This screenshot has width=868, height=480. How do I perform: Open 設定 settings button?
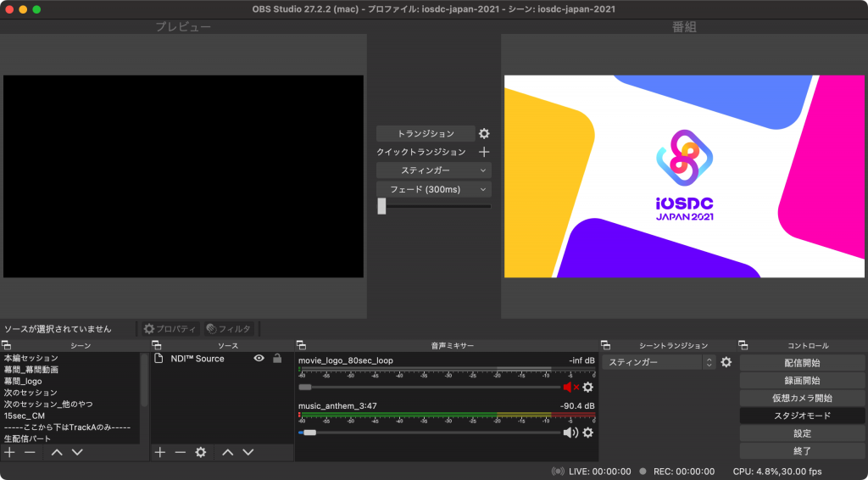click(x=802, y=433)
